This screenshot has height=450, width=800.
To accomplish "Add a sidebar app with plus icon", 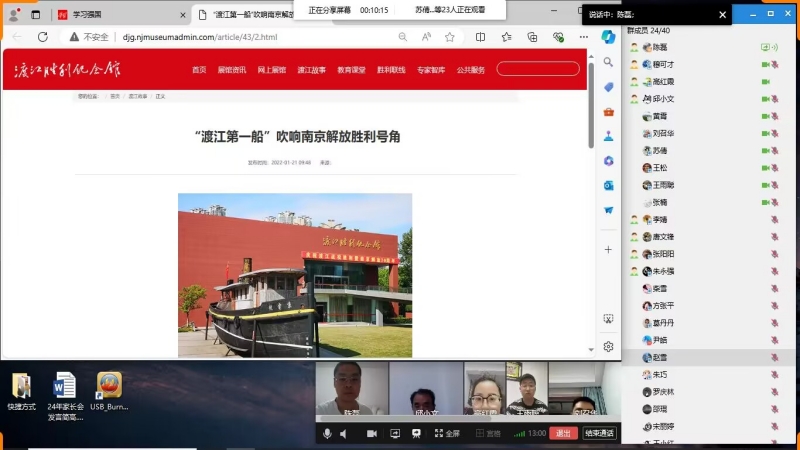I will [608, 249].
